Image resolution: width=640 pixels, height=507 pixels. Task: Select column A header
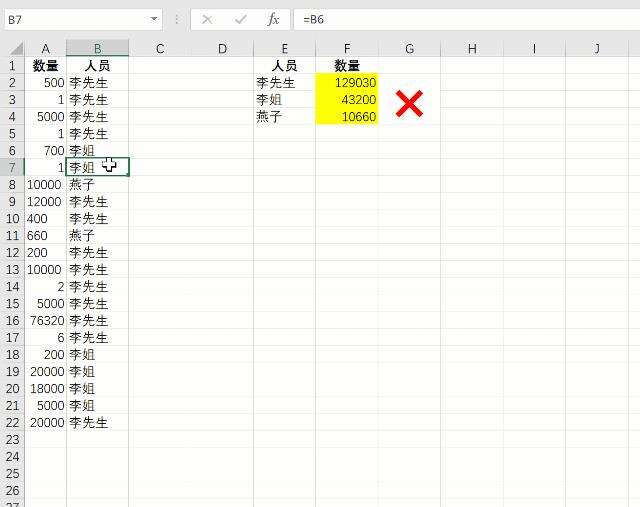(x=46, y=49)
